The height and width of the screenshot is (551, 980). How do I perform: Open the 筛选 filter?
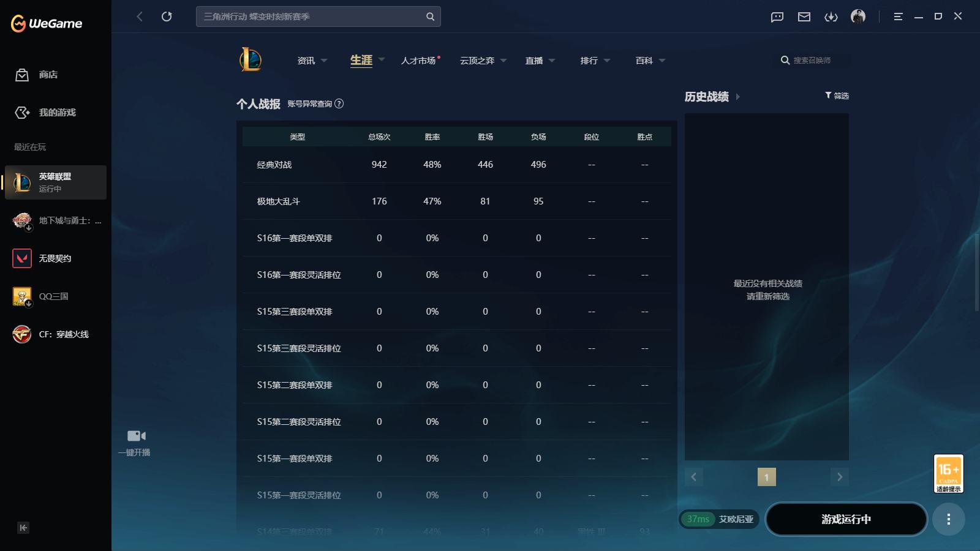[x=837, y=96]
